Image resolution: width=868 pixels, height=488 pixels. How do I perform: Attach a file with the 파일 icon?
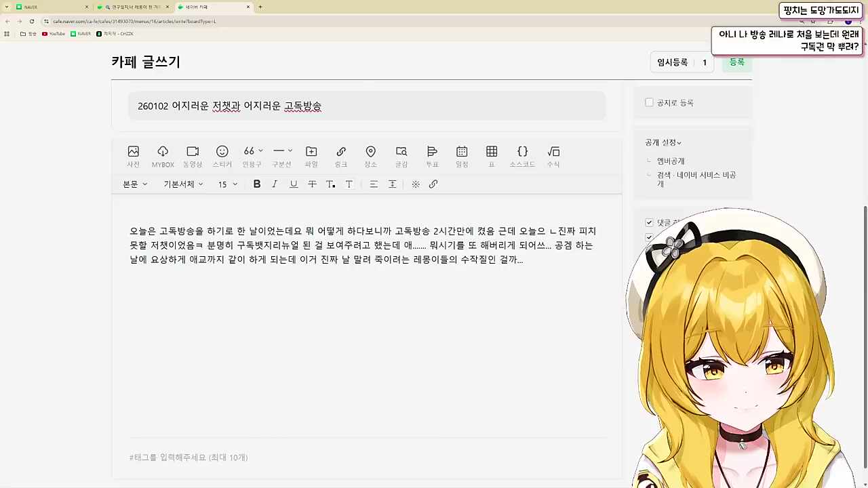pos(311,156)
